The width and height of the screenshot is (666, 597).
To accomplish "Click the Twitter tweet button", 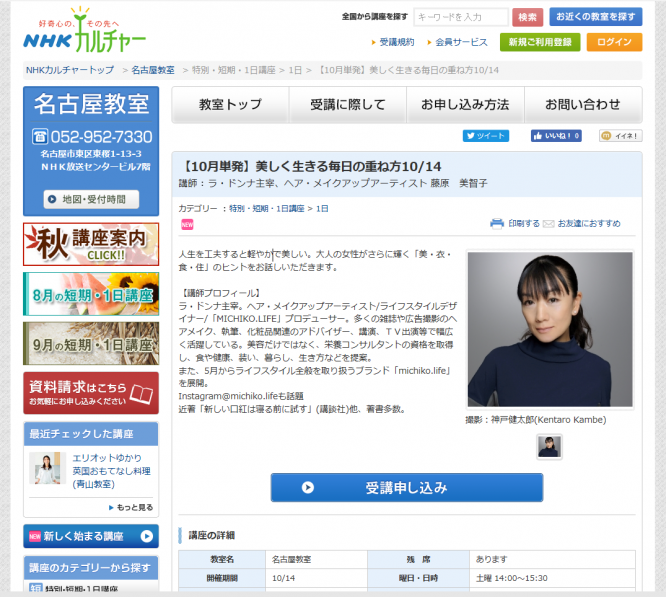I will pos(486,136).
